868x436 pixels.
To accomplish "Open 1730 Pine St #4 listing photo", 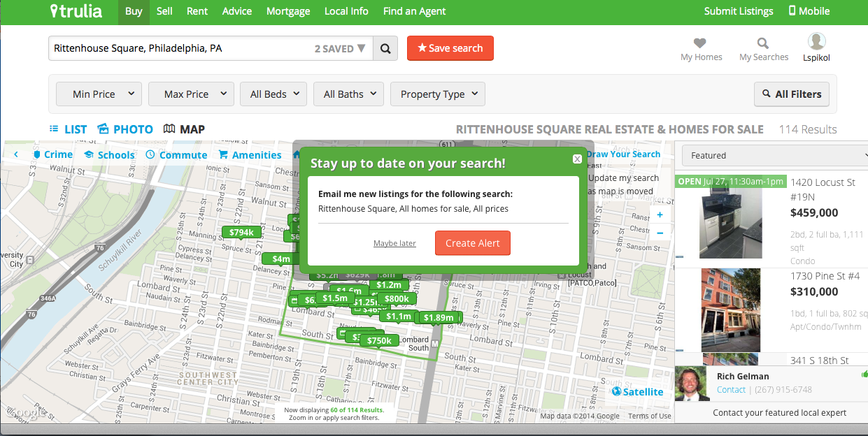I will tap(731, 310).
